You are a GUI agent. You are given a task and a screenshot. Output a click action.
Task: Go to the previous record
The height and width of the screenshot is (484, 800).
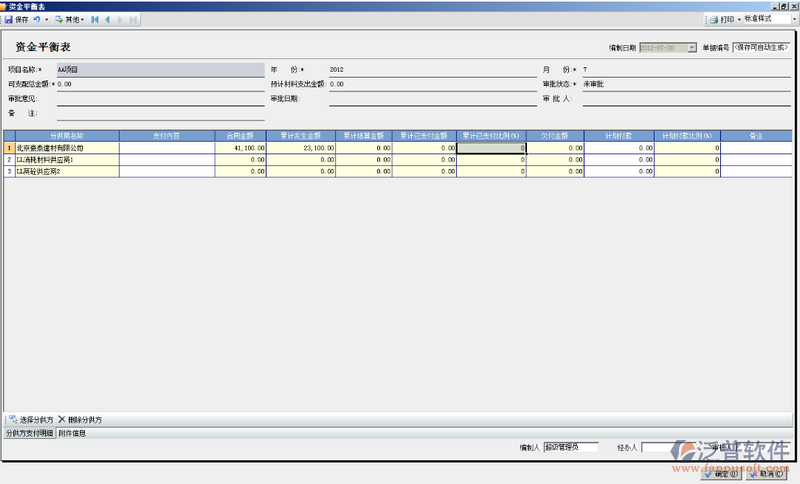pos(108,19)
